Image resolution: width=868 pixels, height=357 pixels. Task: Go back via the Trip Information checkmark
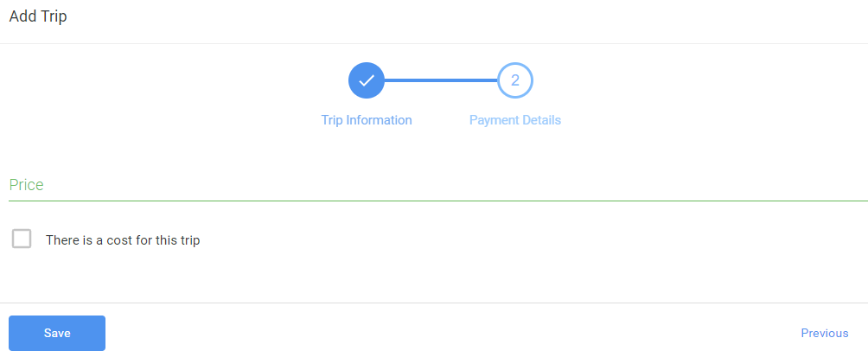tap(366, 80)
